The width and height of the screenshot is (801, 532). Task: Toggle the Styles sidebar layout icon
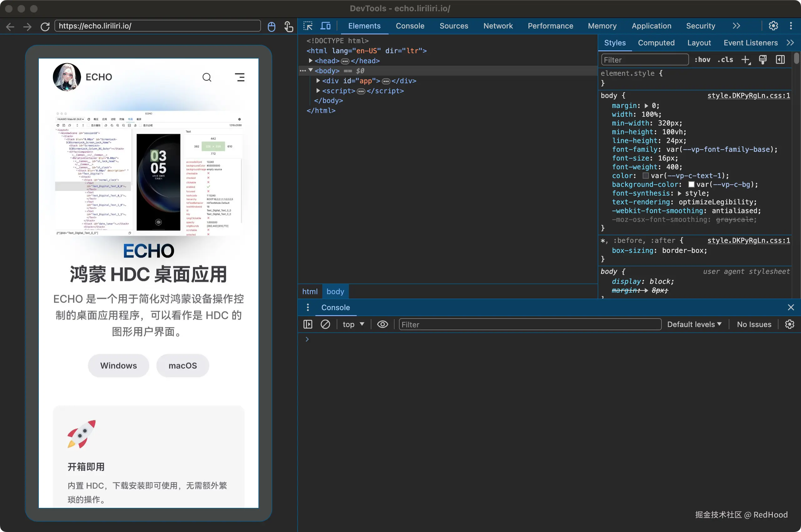pyautogui.click(x=780, y=59)
